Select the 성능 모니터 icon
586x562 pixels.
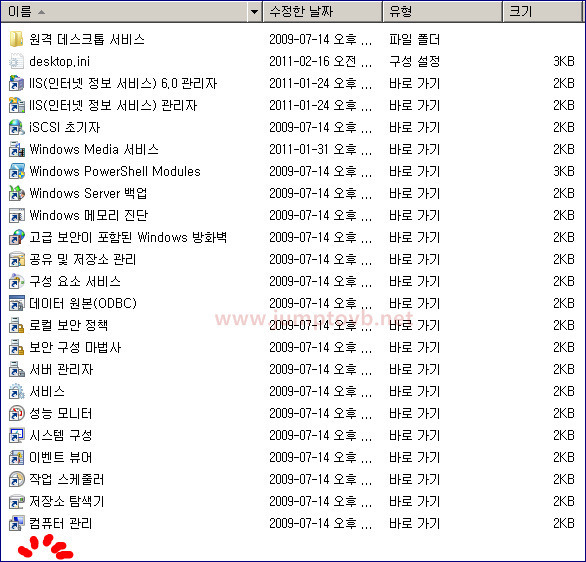point(16,414)
